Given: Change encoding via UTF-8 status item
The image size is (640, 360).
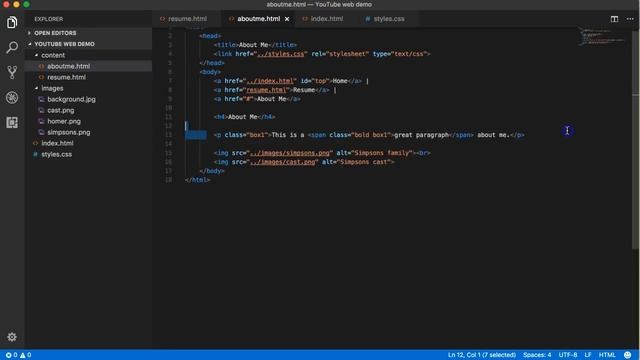Looking at the screenshot, I should pyautogui.click(x=567, y=355).
